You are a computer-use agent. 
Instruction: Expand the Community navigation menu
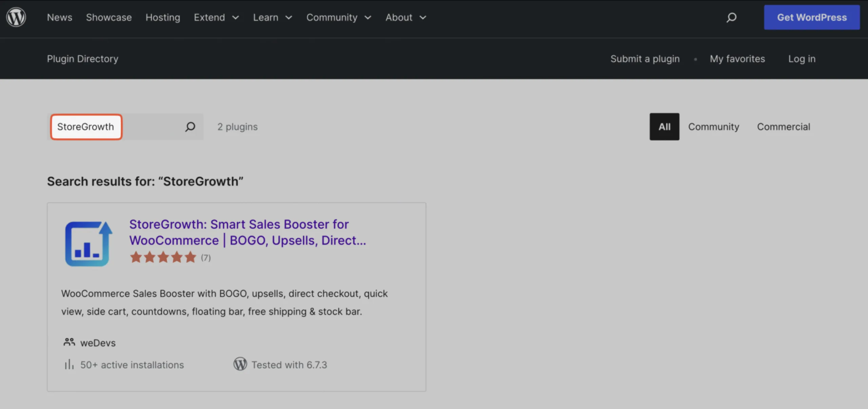click(x=339, y=17)
